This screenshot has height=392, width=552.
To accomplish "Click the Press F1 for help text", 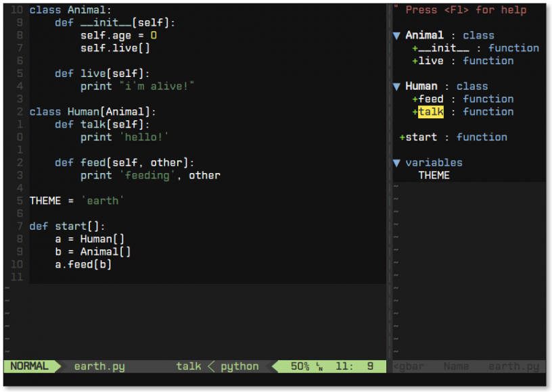I will tap(467, 9).
